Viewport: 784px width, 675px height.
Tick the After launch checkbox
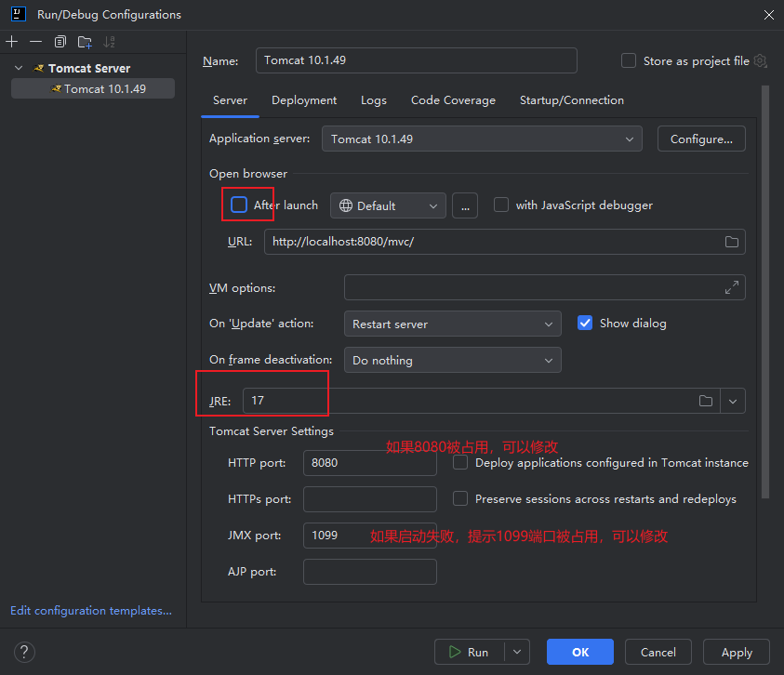coord(239,205)
